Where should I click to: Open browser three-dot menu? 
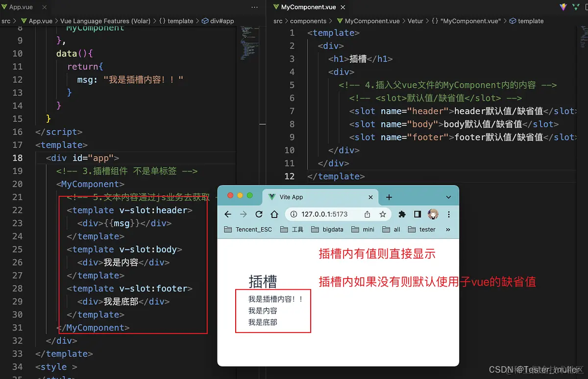pyautogui.click(x=448, y=214)
